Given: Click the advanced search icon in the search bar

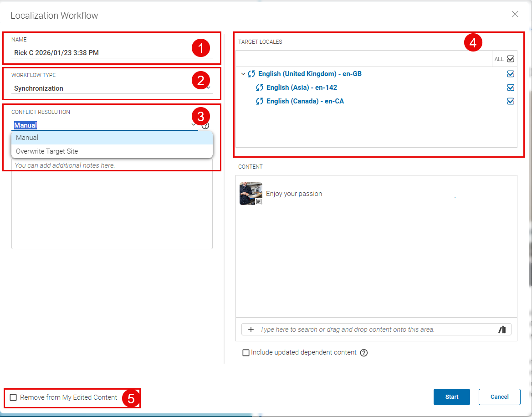Looking at the screenshot, I should (x=502, y=329).
